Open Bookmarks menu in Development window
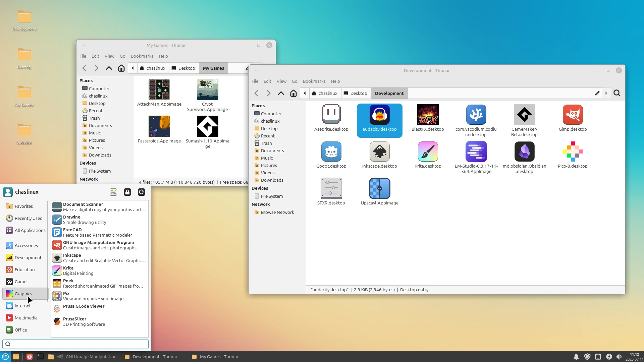Viewport: 644px width, 362px height. 314,81
